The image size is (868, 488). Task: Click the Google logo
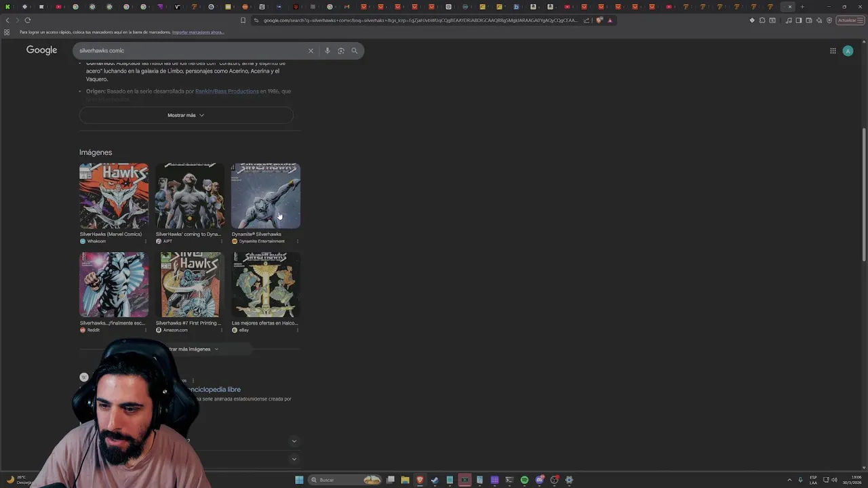[41, 50]
